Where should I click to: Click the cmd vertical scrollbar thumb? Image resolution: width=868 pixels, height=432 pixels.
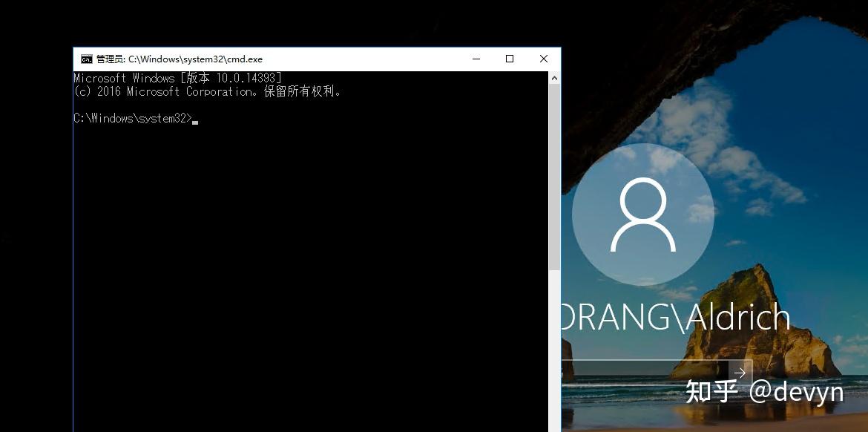tap(554, 177)
